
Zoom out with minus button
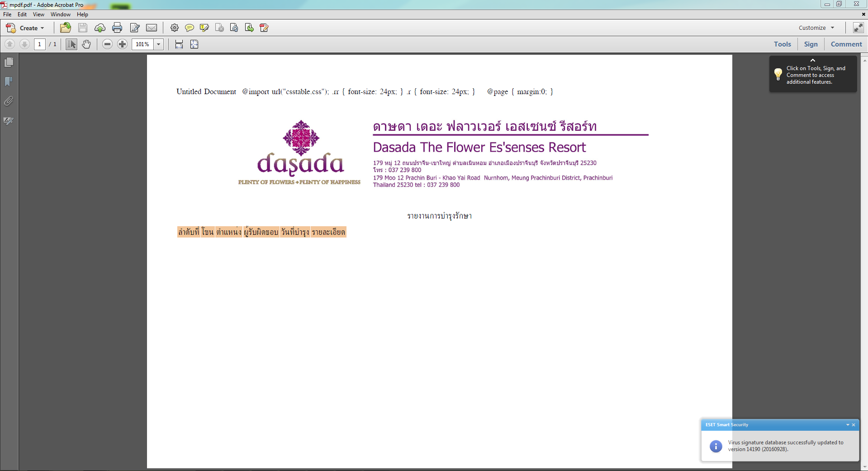(108, 44)
